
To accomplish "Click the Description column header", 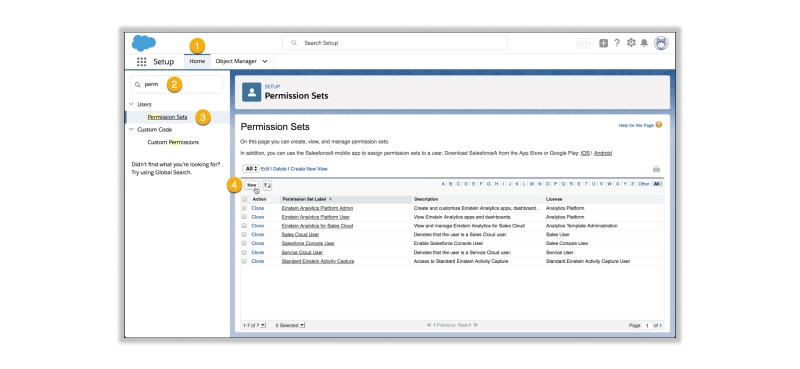I will (x=426, y=199).
